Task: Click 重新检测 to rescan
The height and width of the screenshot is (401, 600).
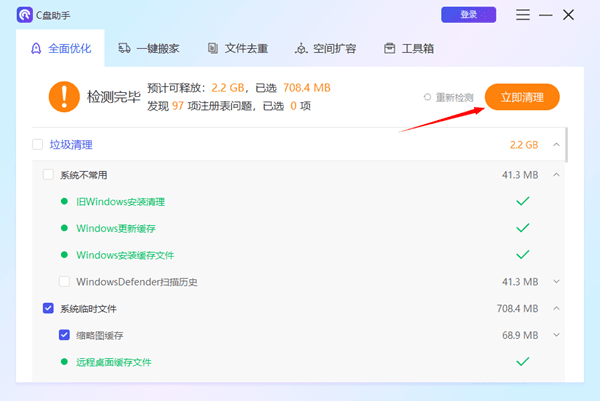Action: [x=448, y=97]
